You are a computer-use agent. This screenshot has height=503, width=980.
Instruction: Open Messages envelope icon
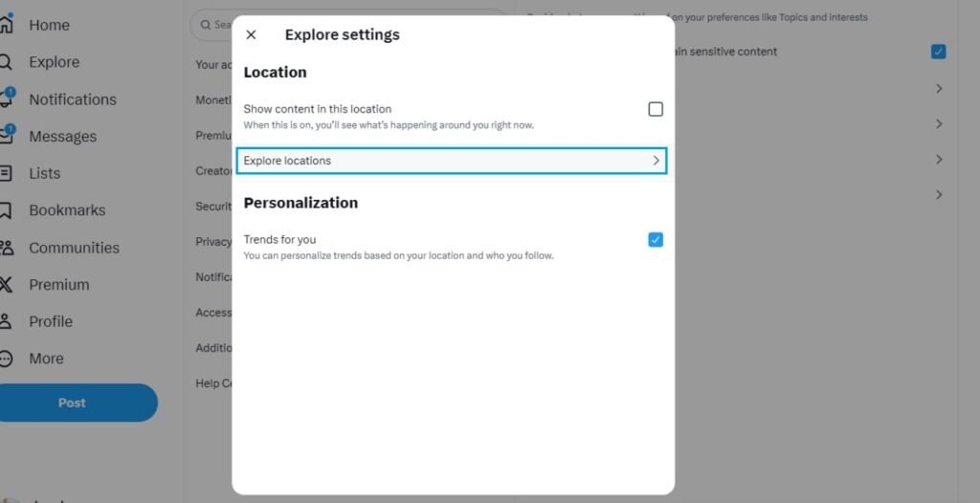[6, 136]
